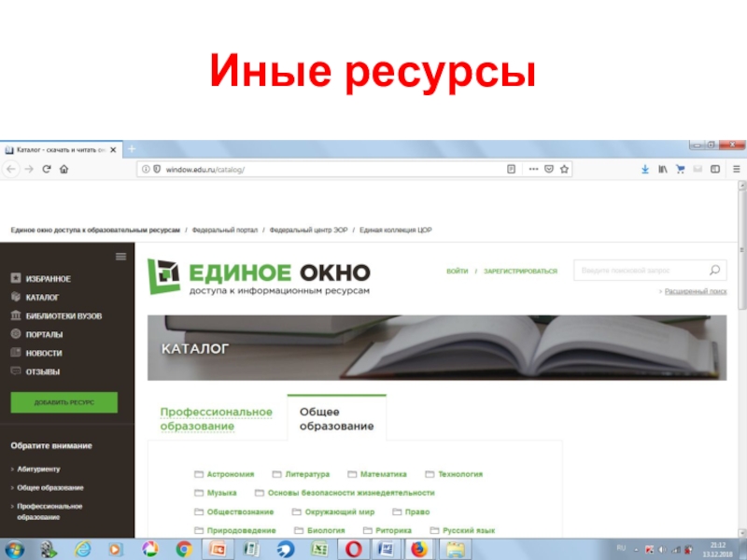Image resolution: width=747 pixels, height=560 pixels.
Task: Click Единая коллекция ЦОР link
Action: click(x=395, y=230)
